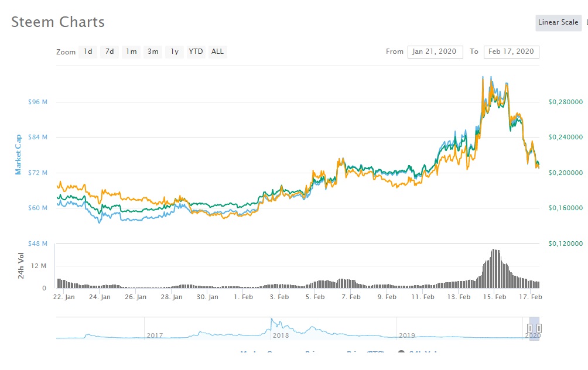This screenshot has height=370, width=588.
Task: Click the $48 M axis label
Action: pos(37,244)
